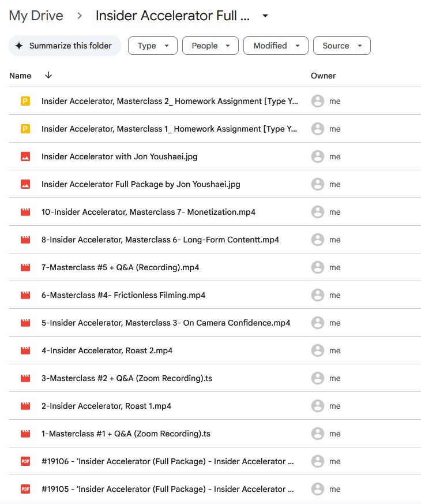Toggle sort direction arrow next to Name
Screen dimensions: 421x504
pyautogui.click(x=48, y=76)
